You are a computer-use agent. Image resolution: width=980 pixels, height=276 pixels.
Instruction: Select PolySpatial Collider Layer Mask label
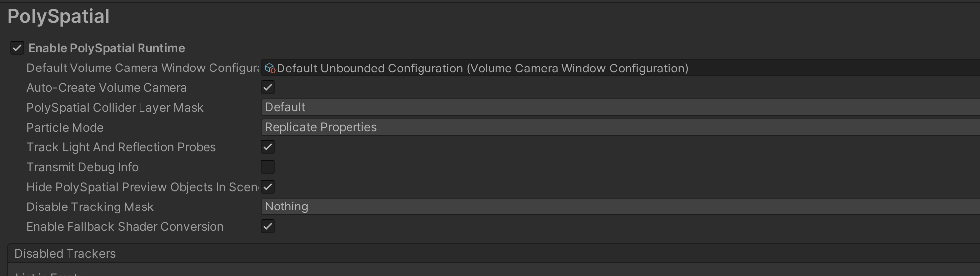tap(115, 108)
